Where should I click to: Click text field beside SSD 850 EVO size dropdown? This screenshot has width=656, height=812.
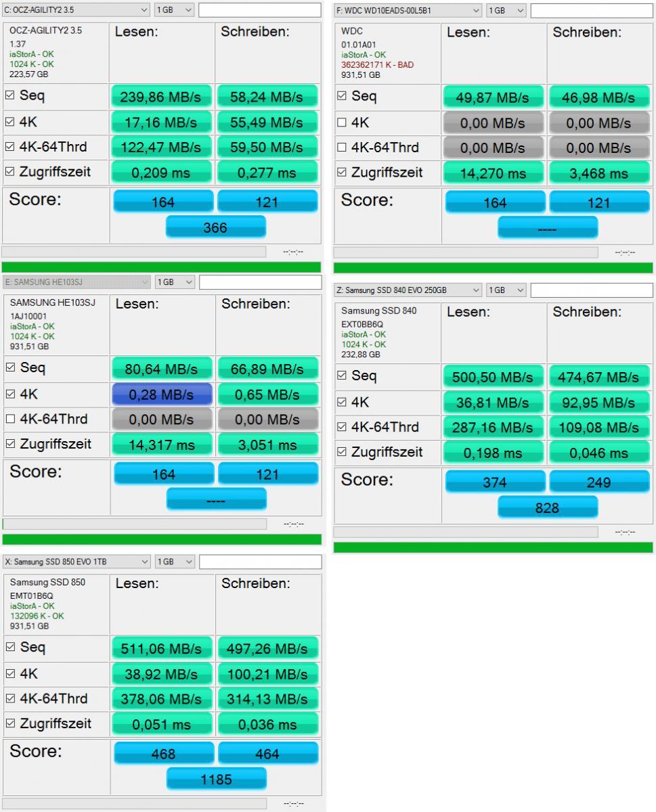tap(261, 562)
